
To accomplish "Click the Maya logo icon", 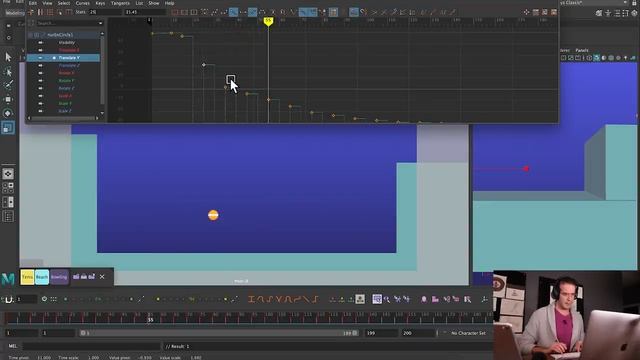I will tap(8, 279).
